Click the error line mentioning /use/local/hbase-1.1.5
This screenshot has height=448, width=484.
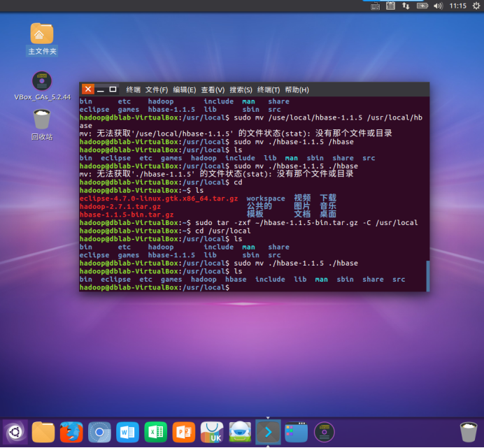pos(236,133)
